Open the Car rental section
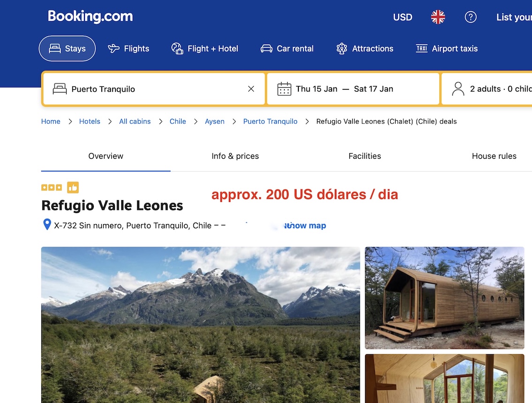This screenshot has height=403, width=532. coord(287,48)
